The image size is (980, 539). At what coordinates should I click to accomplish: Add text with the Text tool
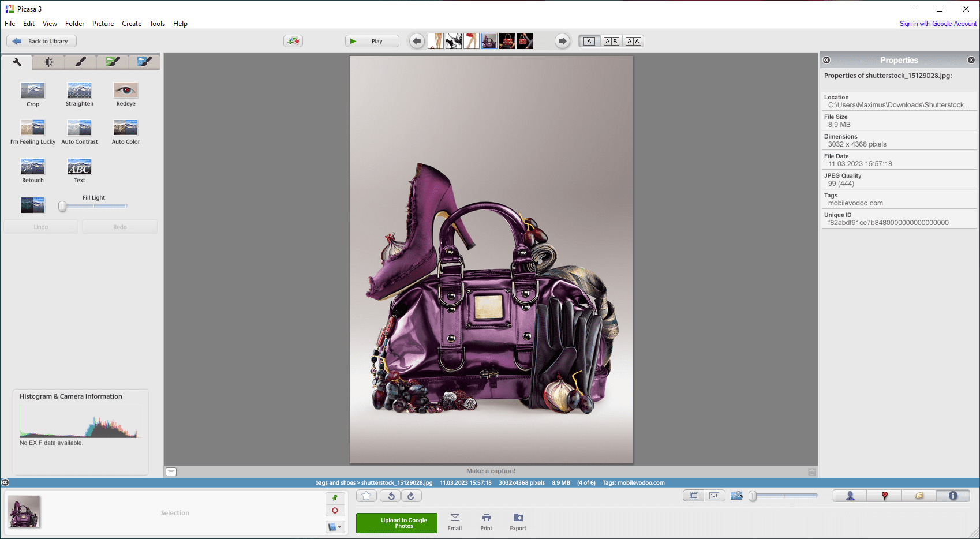pos(79,170)
